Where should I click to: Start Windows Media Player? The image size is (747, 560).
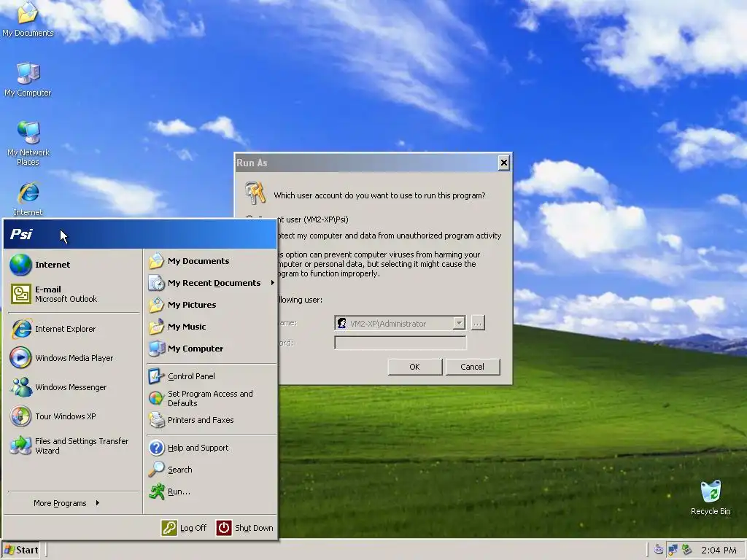pos(74,358)
